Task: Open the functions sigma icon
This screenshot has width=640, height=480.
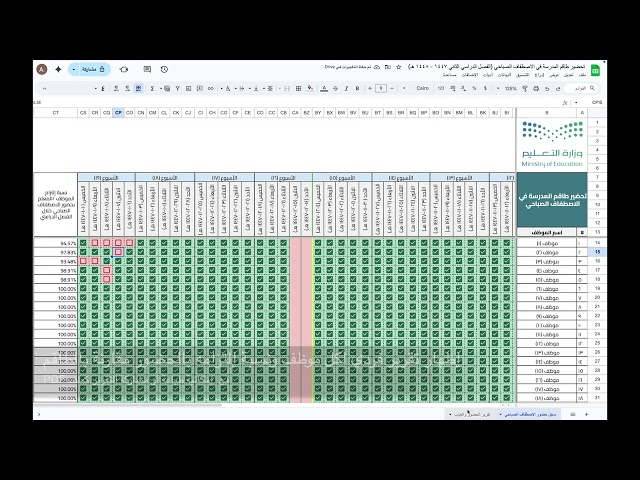Action: tap(152, 88)
